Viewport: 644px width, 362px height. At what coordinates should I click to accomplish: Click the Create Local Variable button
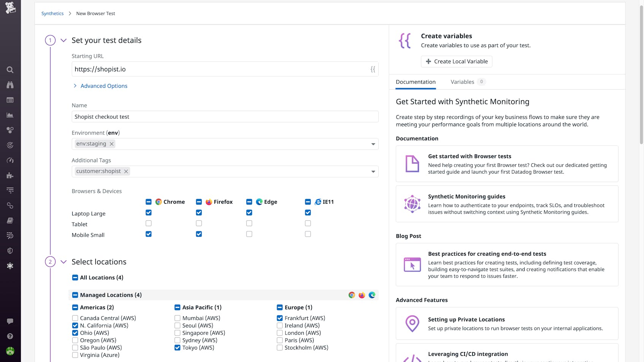pyautogui.click(x=456, y=61)
